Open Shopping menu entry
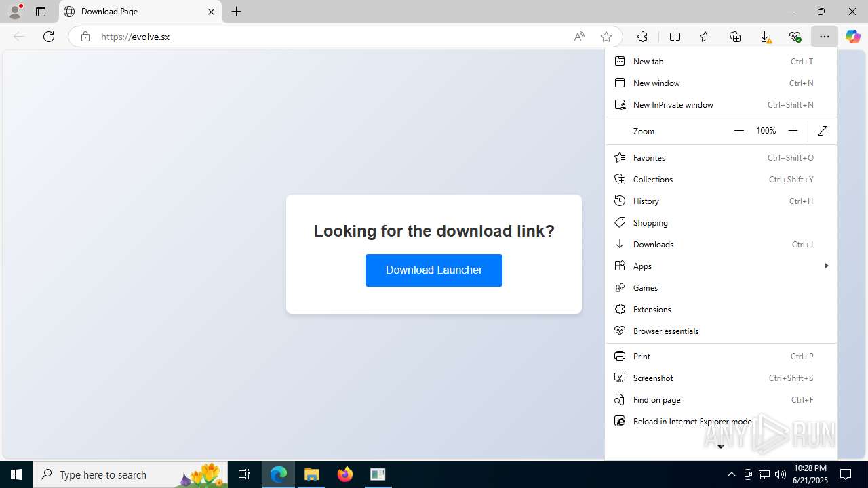The width and height of the screenshot is (868, 488). pos(721,222)
